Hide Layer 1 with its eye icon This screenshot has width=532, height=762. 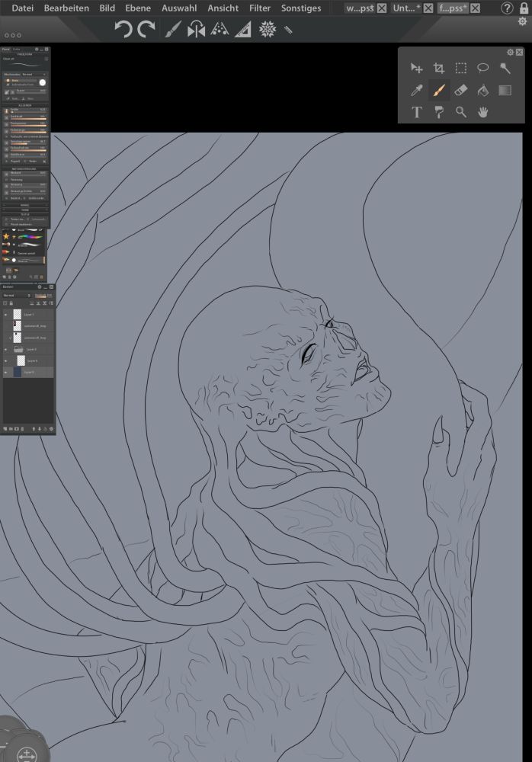pos(6,315)
